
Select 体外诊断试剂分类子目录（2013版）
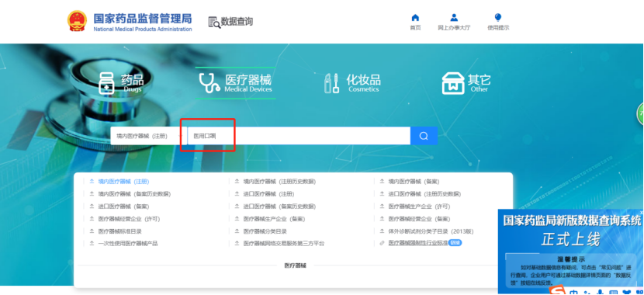pyautogui.click(x=431, y=231)
